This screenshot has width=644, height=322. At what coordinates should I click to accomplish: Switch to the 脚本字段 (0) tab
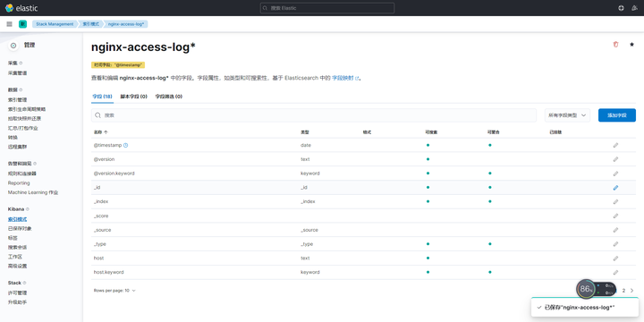pos(133,97)
